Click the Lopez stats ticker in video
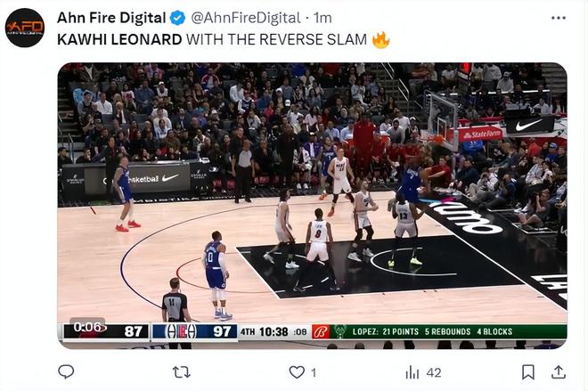Screen dimensions: 588x391 point(432,331)
